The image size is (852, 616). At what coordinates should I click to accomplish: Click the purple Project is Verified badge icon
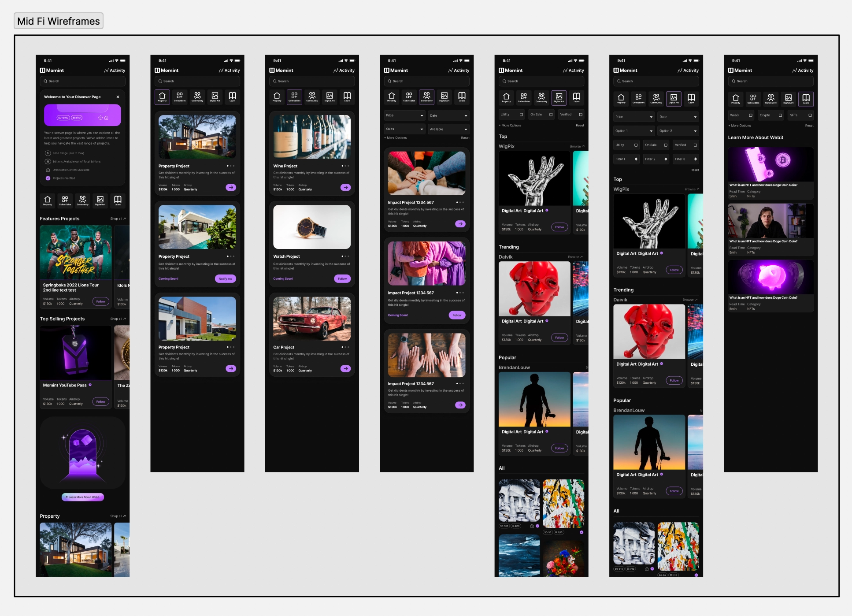pyautogui.click(x=48, y=178)
